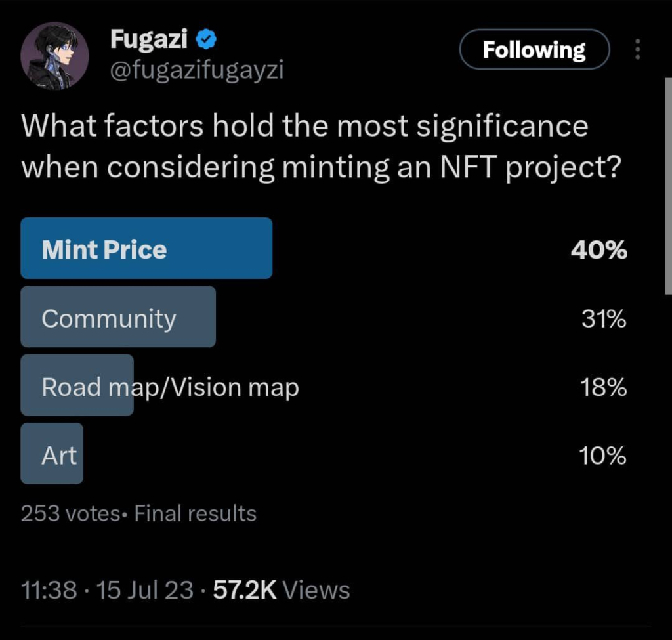
Task: Click the vertical scrollbar thumb on the right
Action: click(668, 186)
